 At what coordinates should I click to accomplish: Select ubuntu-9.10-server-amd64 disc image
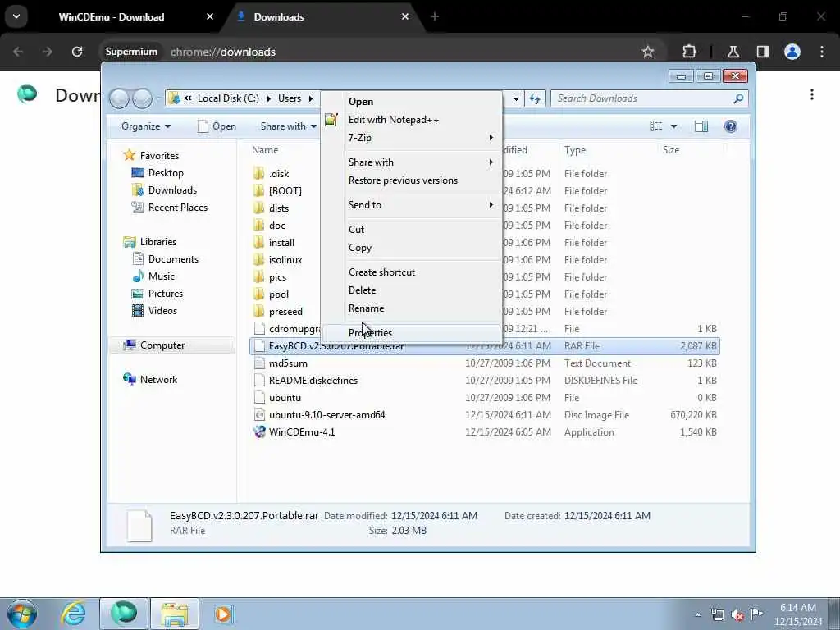click(x=319, y=414)
